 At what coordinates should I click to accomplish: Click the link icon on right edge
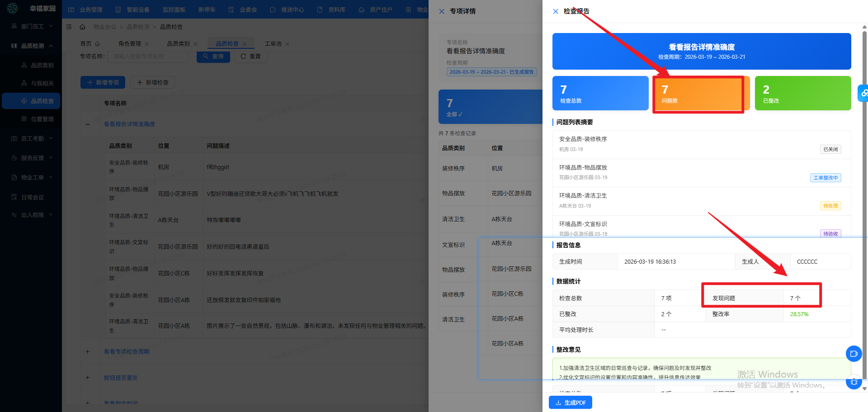[x=863, y=93]
